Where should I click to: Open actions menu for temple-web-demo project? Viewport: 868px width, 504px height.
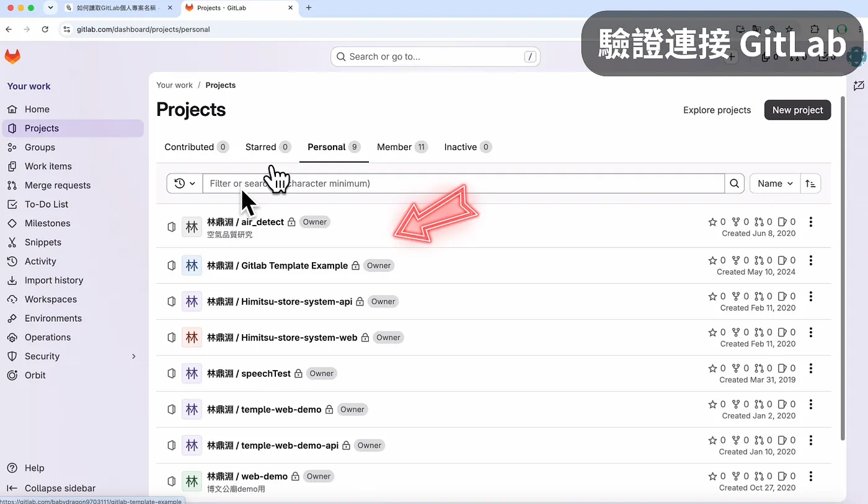(810, 404)
